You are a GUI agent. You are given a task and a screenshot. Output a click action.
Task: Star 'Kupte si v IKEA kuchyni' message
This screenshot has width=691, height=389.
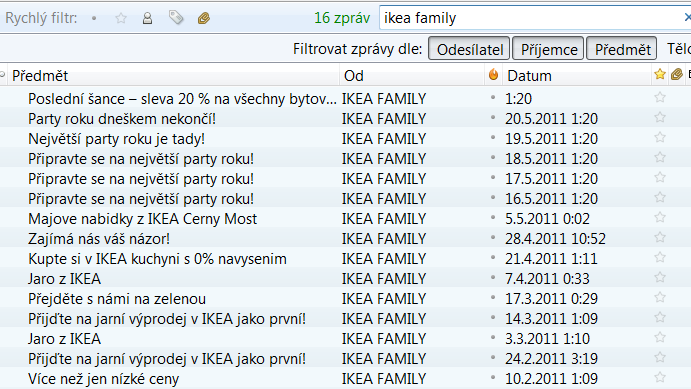(x=660, y=257)
